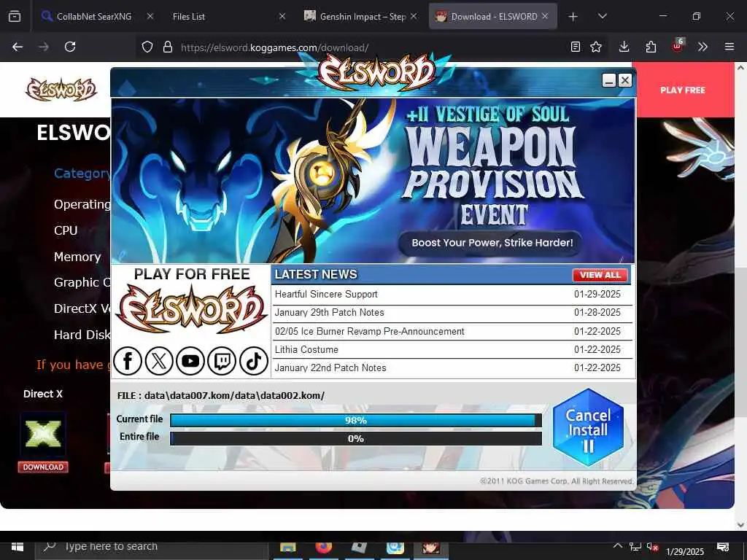Image resolution: width=747 pixels, height=560 pixels.
Task: Click the red VIEW ALL news button
Action: 600,275
